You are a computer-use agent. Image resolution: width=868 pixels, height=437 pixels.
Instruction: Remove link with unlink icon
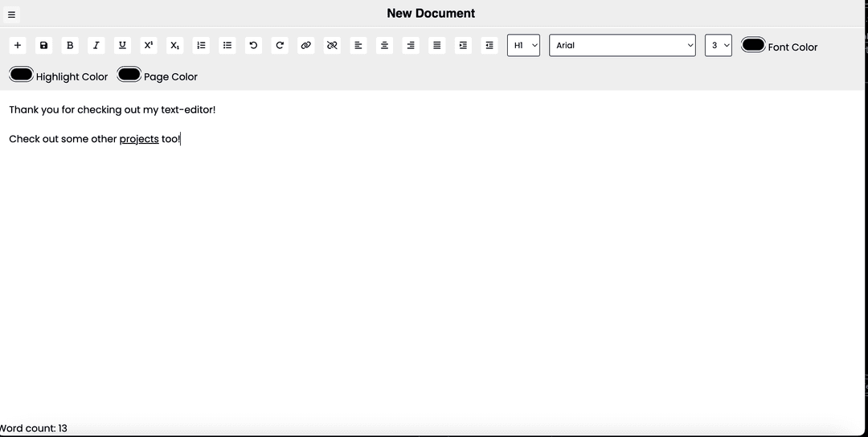pyautogui.click(x=332, y=45)
